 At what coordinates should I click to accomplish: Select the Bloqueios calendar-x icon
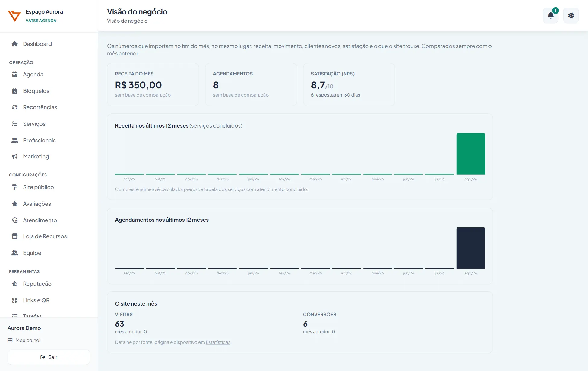tap(14, 91)
